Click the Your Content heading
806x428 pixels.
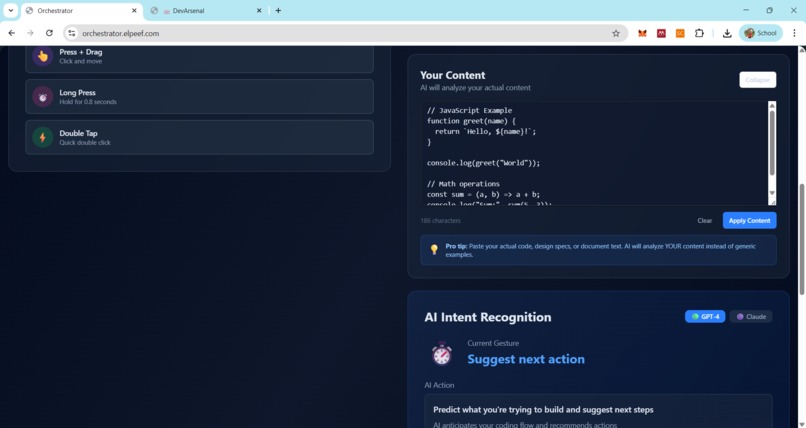[452, 75]
